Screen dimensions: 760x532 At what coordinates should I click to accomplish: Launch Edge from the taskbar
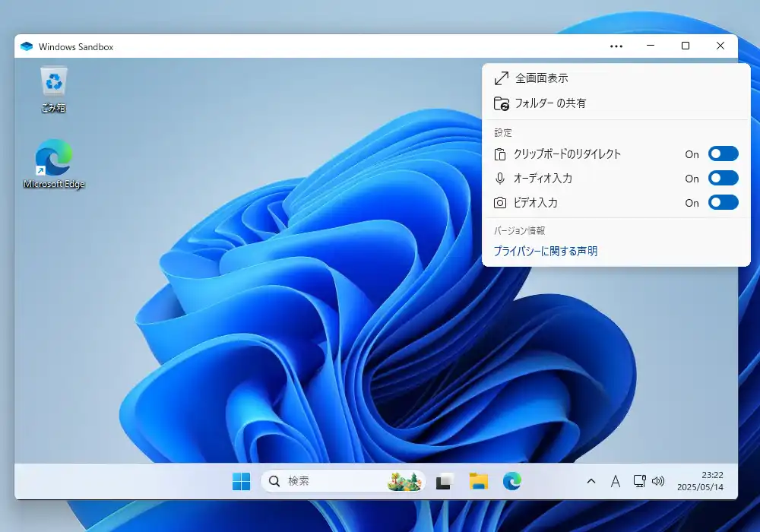(x=511, y=481)
